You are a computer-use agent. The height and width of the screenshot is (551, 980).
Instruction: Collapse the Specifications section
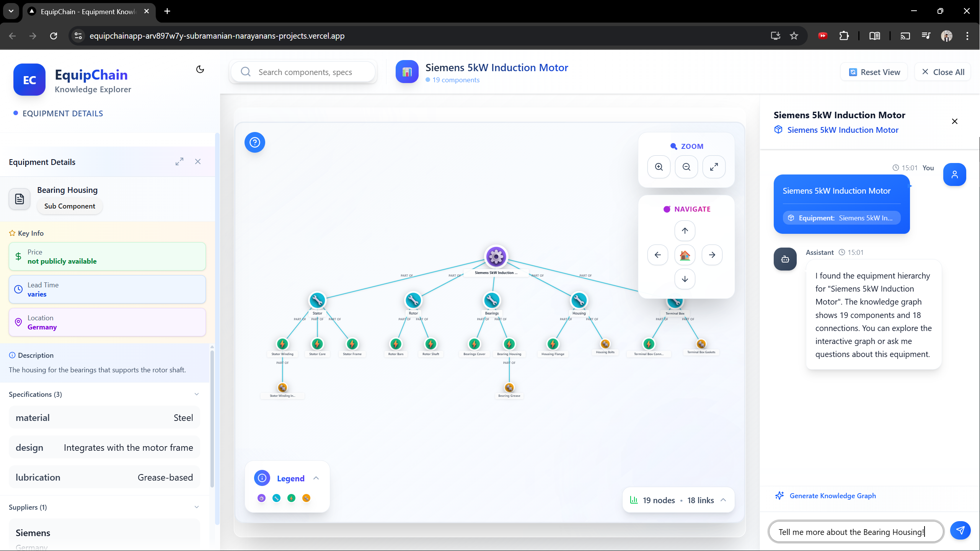pos(197,394)
